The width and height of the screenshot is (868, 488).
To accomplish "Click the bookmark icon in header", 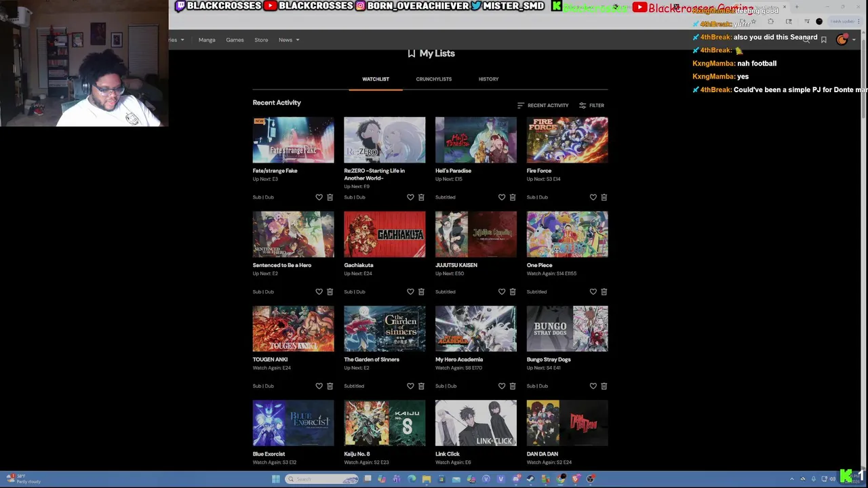I will pyautogui.click(x=823, y=40).
